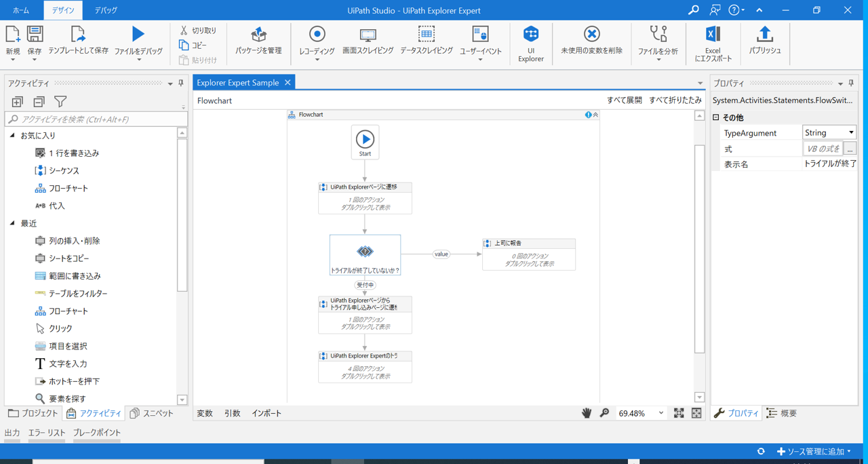Collapse the ribbon with chevron
This screenshot has width=868, height=464.
pyautogui.click(x=759, y=10)
